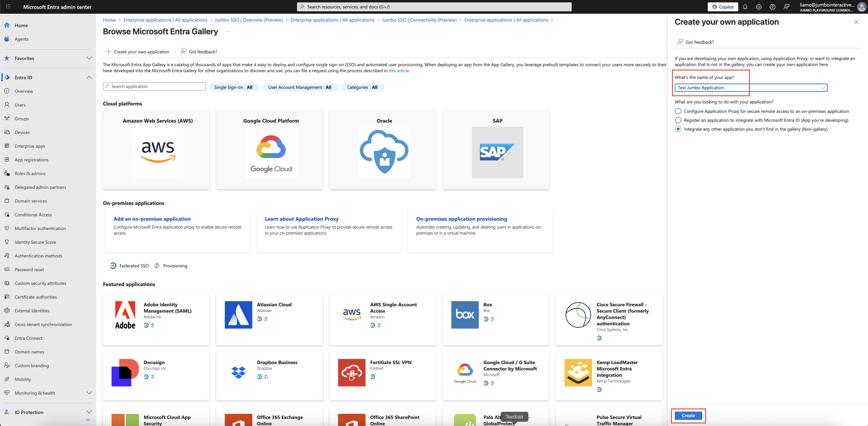Screen dimensions: 868x426
Task: Open User Account Management filter
Action: click(300, 87)
